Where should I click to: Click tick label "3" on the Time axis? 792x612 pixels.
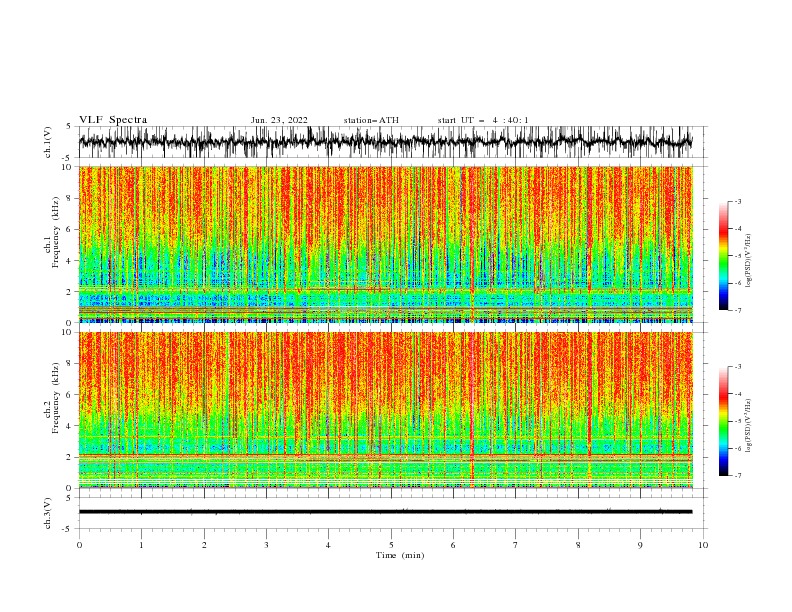(x=266, y=545)
